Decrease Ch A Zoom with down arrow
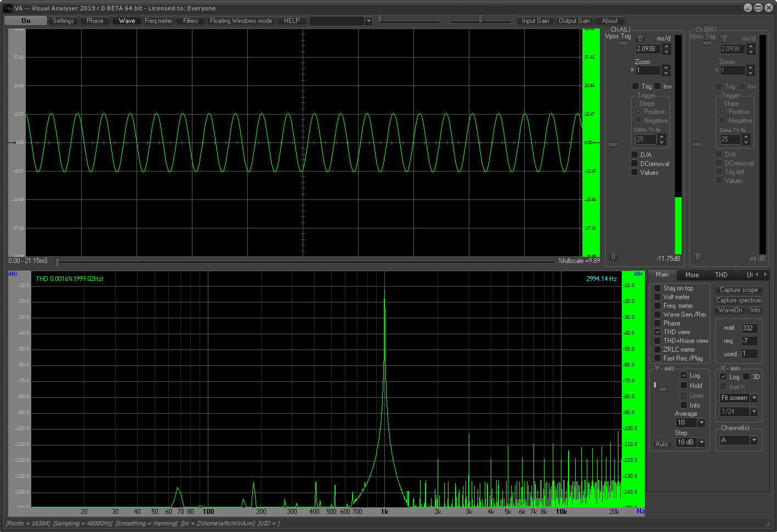 point(666,73)
